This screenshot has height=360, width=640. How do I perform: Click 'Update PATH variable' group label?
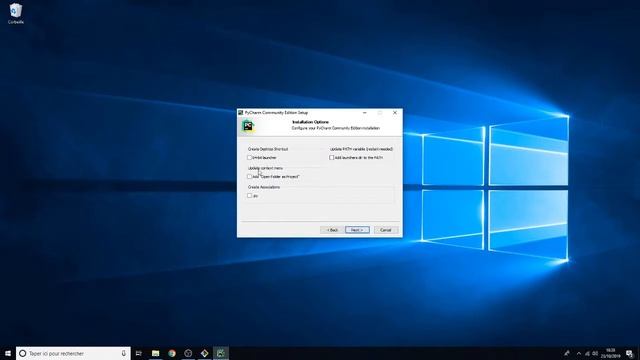pos(361,149)
